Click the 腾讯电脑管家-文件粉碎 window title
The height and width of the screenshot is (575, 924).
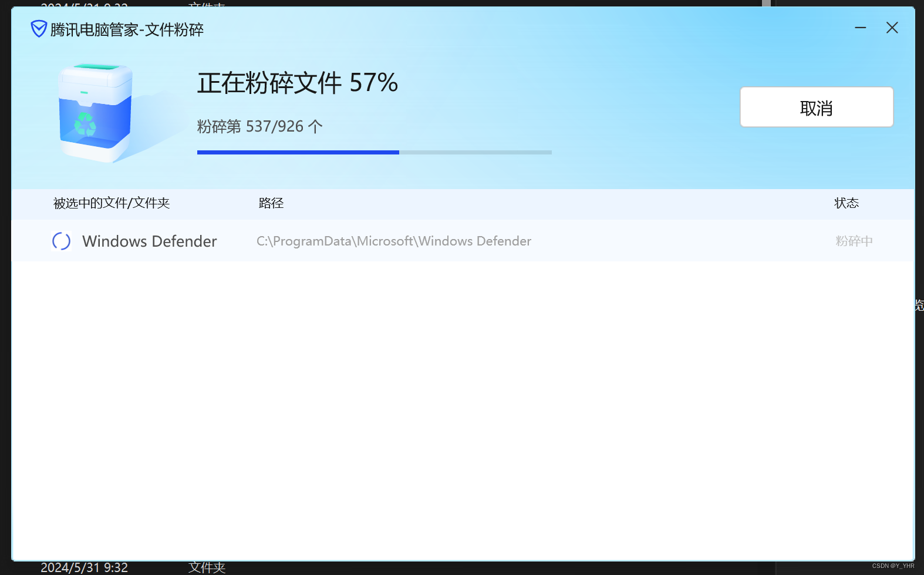coord(127,29)
